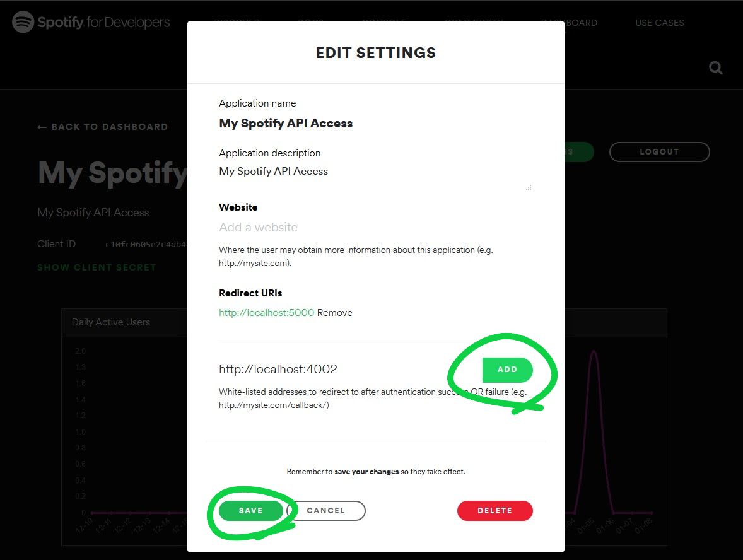743x560 pixels.
Task: Open search with the magnifier icon
Action: pos(715,68)
